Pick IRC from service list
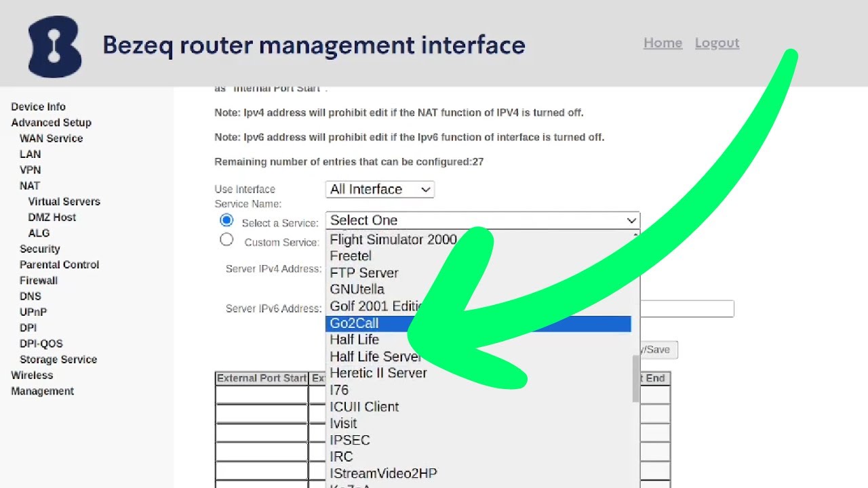Image resolution: width=868 pixels, height=488 pixels. click(479, 457)
